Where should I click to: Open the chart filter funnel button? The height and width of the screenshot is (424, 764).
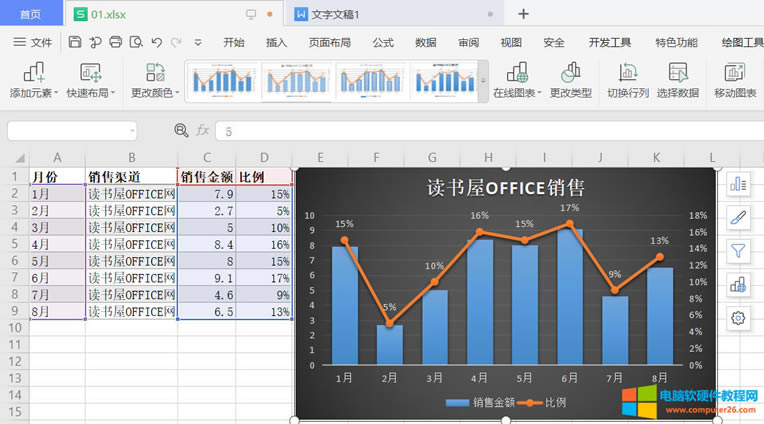click(x=739, y=251)
